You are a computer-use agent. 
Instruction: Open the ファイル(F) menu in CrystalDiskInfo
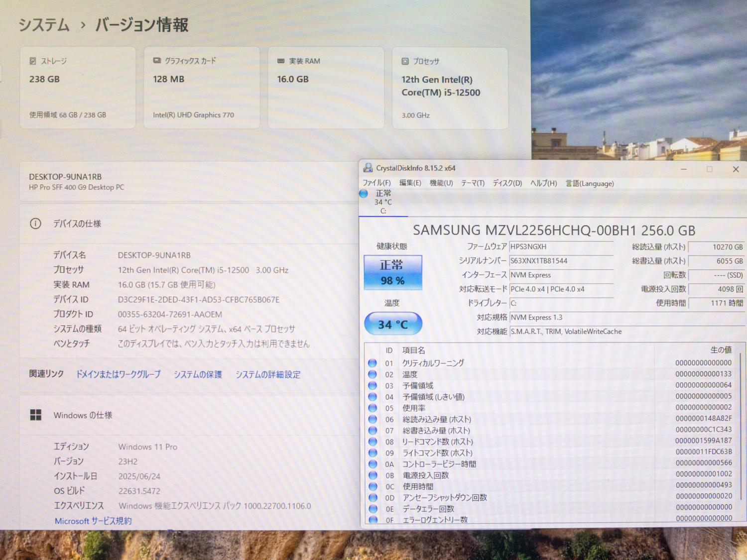(376, 183)
